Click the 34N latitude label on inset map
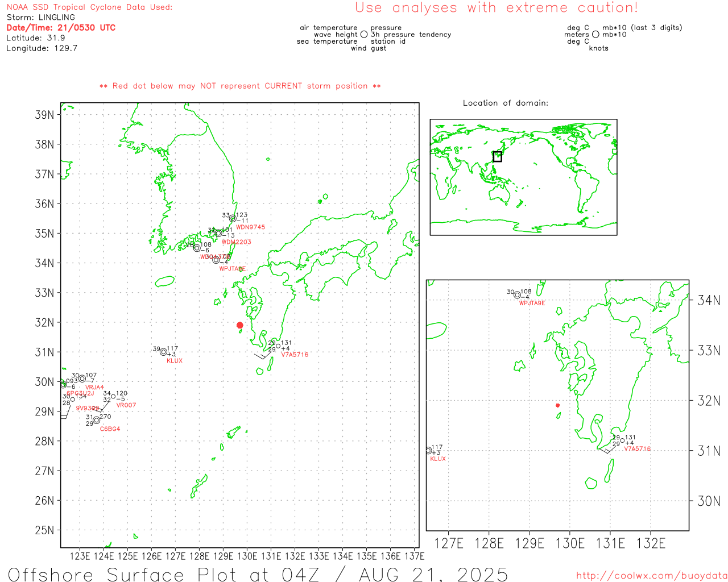 tap(709, 300)
